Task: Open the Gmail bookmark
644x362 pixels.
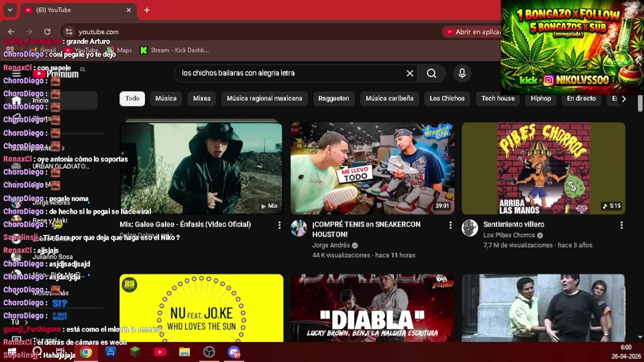Action: click(43, 50)
